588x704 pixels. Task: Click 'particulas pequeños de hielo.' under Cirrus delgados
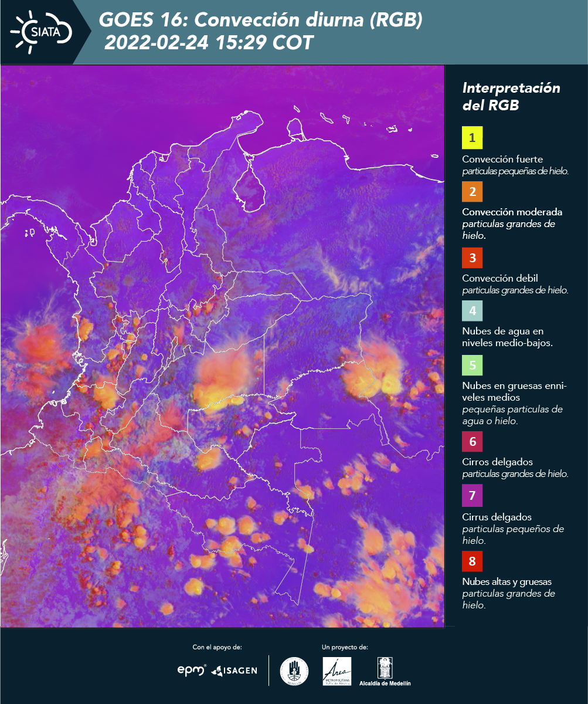point(513,534)
